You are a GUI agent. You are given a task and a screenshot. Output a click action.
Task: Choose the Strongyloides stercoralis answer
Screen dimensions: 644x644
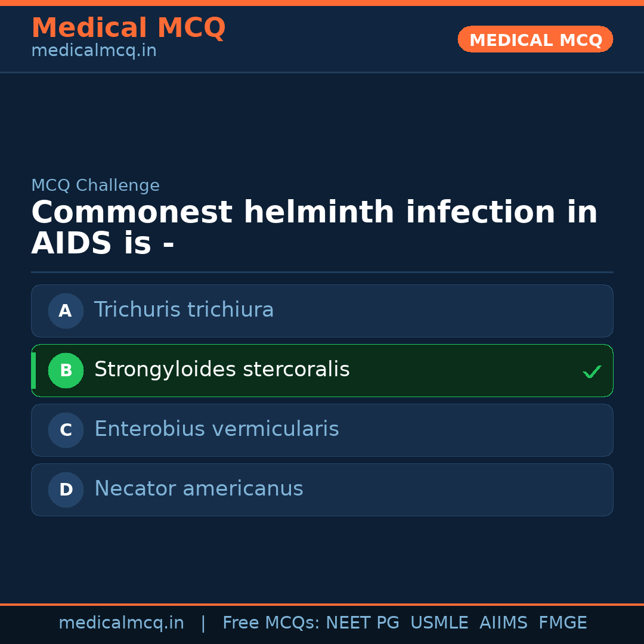pos(222,370)
